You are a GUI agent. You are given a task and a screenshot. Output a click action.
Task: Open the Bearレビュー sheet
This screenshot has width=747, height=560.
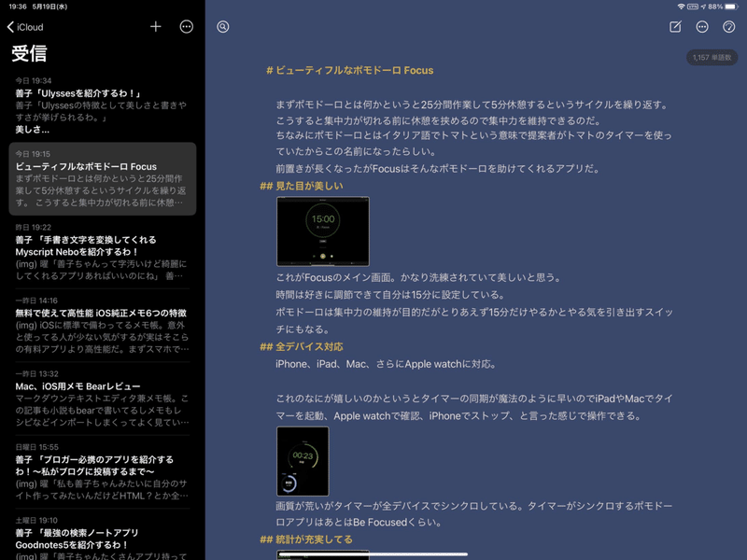[x=103, y=399]
